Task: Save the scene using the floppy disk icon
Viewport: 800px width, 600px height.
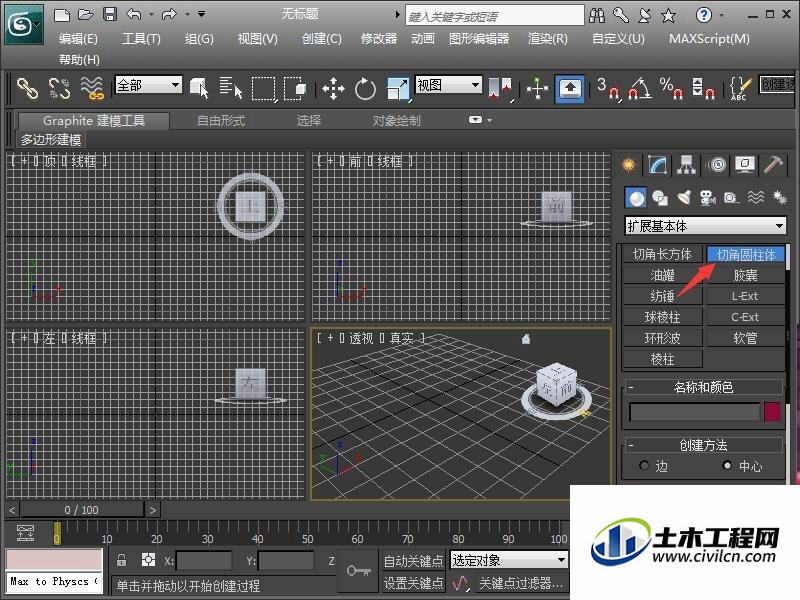Action: tap(110, 14)
